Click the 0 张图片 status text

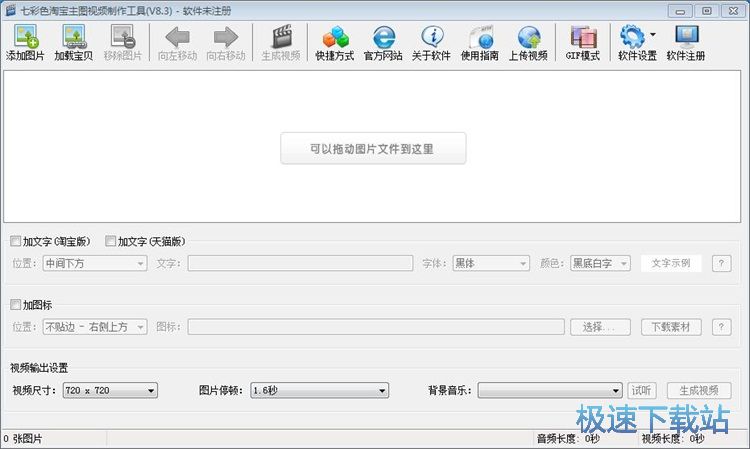(x=23, y=438)
